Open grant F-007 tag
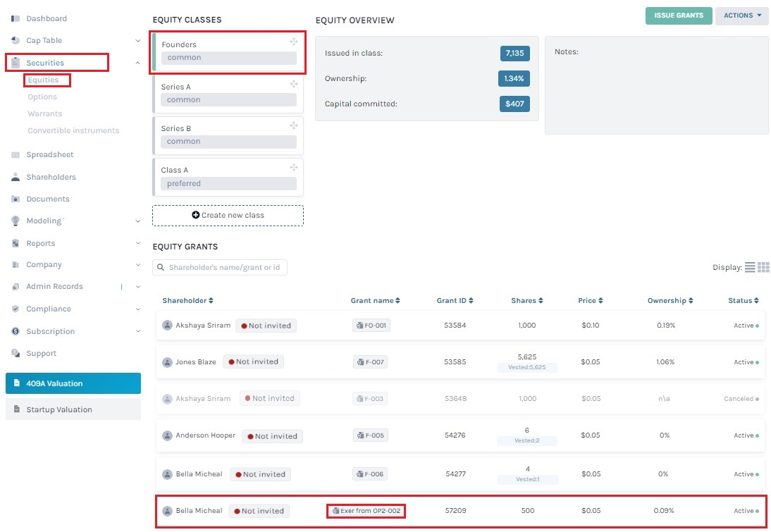The image size is (771, 532). click(370, 362)
